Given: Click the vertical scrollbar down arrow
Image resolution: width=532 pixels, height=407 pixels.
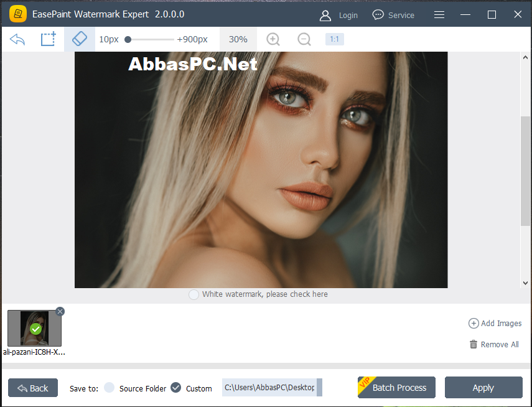Looking at the screenshot, I should [x=525, y=283].
